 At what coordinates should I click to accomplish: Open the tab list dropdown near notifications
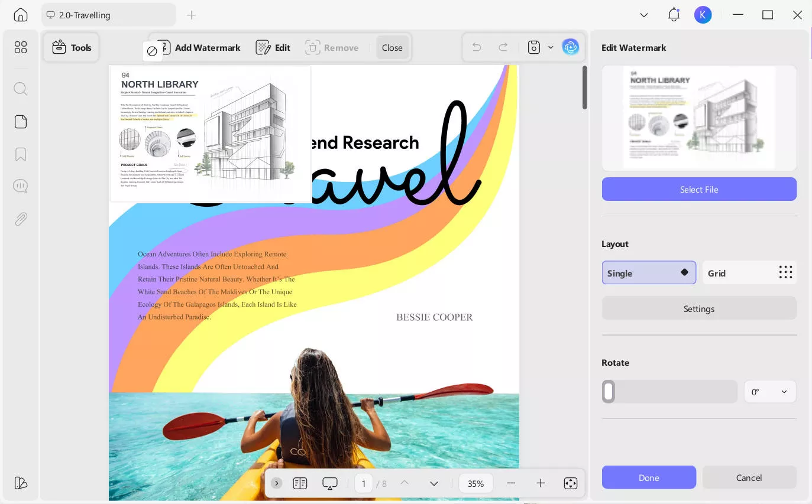click(644, 15)
